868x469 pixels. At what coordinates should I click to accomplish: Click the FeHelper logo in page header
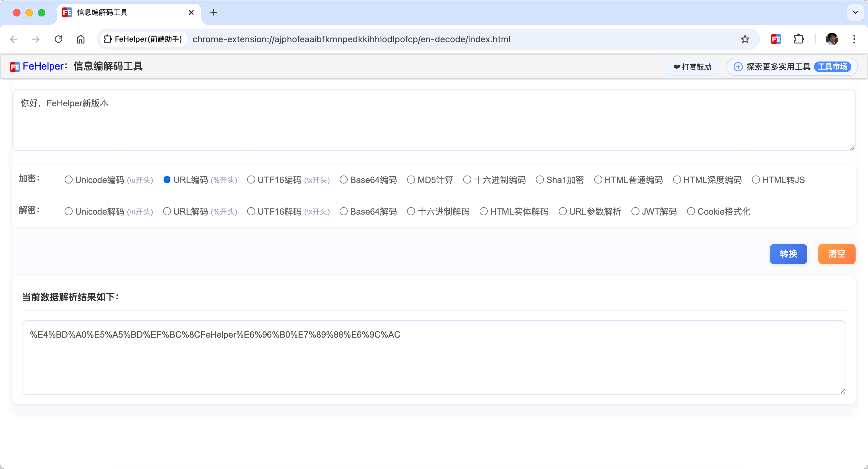(x=15, y=67)
